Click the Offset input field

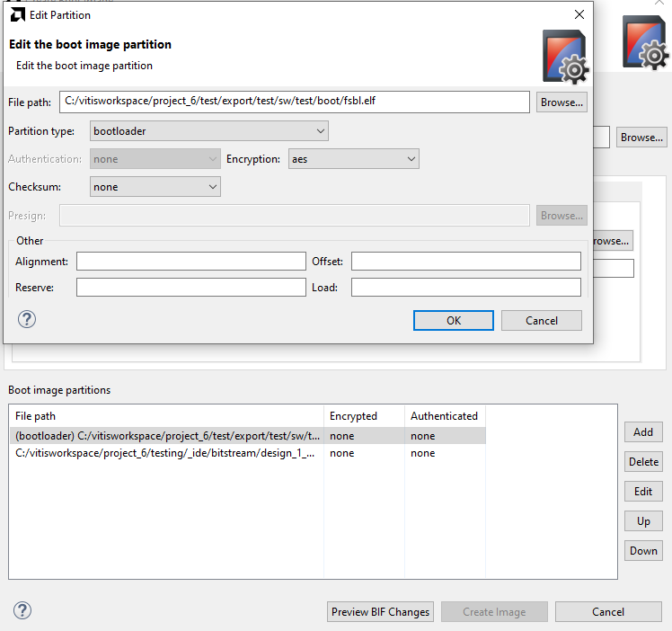point(466,262)
